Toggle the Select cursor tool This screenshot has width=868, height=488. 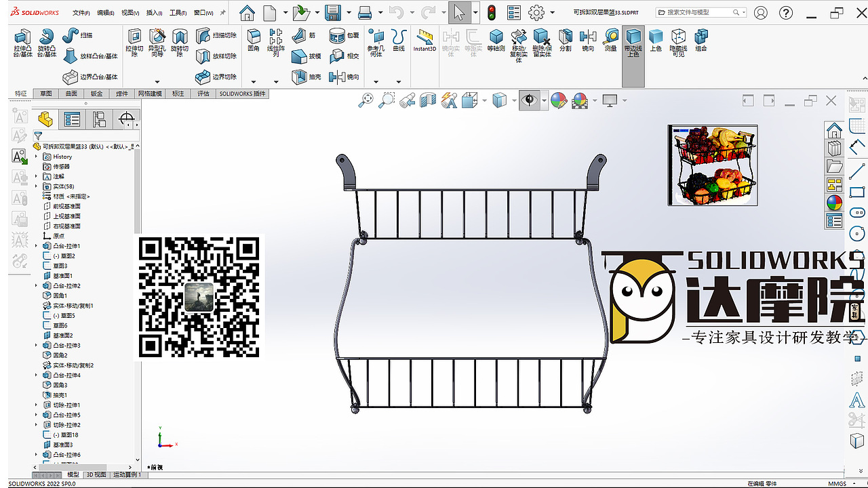[x=459, y=12]
